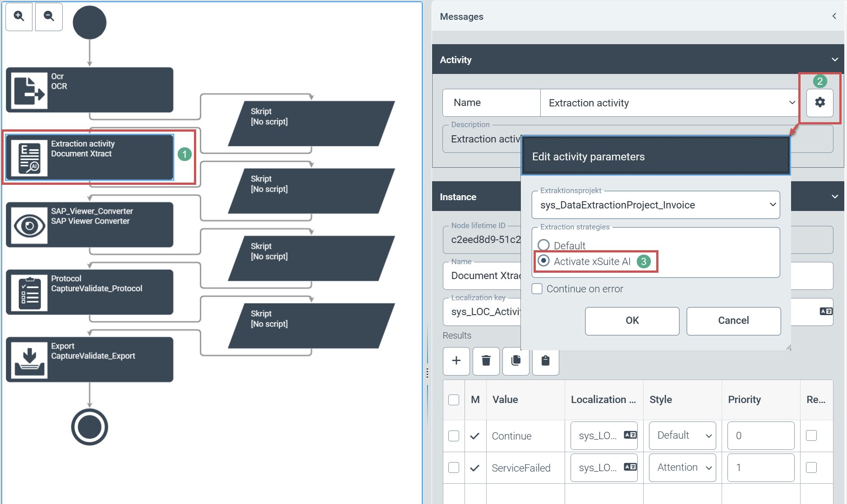The height and width of the screenshot is (504, 847).
Task: Enable the Continue on error checkbox
Action: (537, 289)
